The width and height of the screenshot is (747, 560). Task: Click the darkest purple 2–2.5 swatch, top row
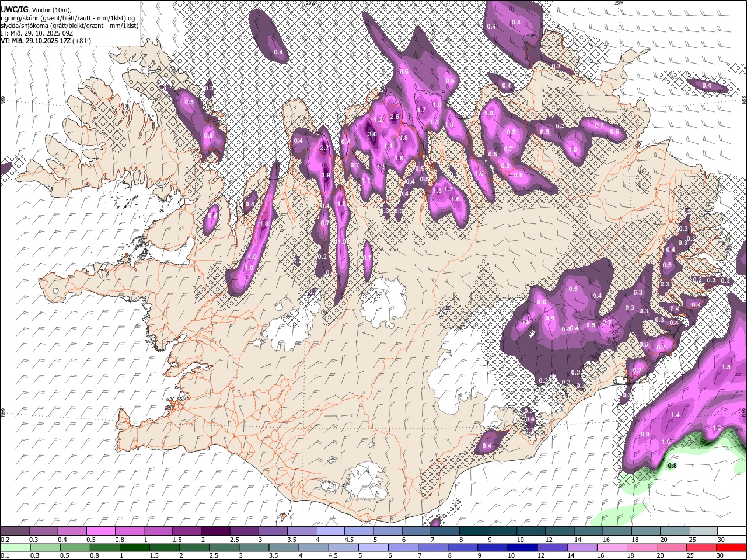click(x=215, y=531)
